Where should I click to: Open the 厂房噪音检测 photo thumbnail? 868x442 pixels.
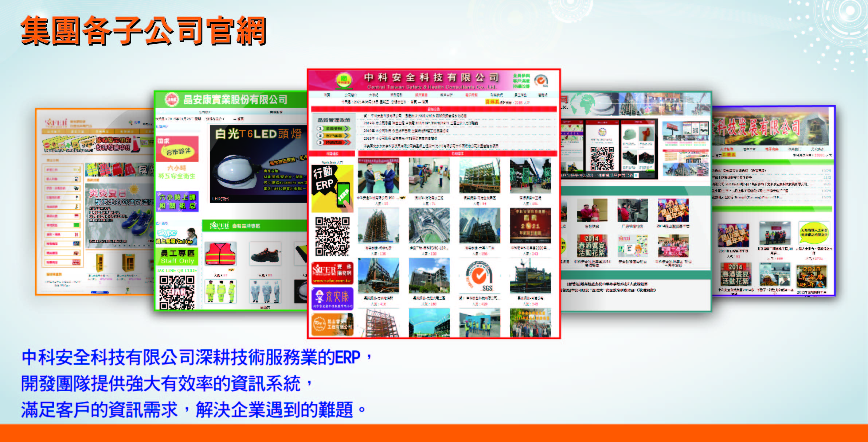pos(633,210)
